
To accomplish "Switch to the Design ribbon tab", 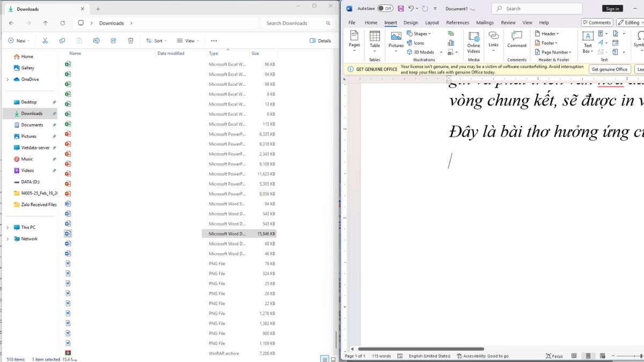I will click(411, 23).
